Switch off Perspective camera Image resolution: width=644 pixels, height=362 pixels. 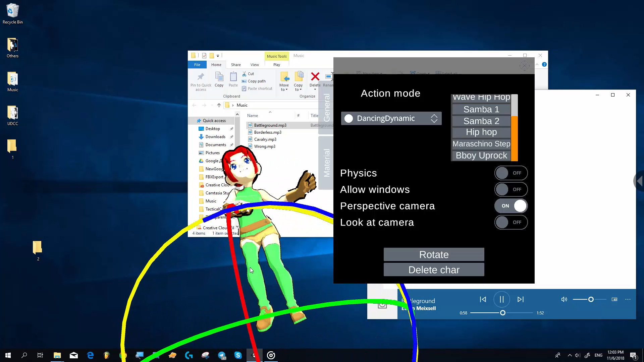click(x=511, y=206)
